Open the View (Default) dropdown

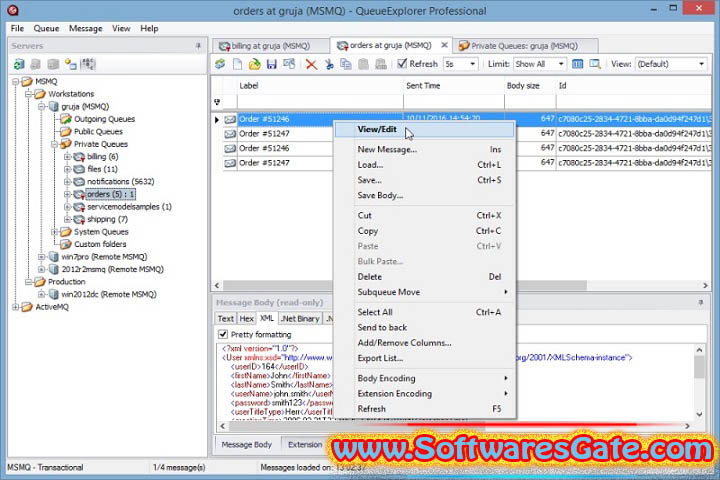coord(701,64)
